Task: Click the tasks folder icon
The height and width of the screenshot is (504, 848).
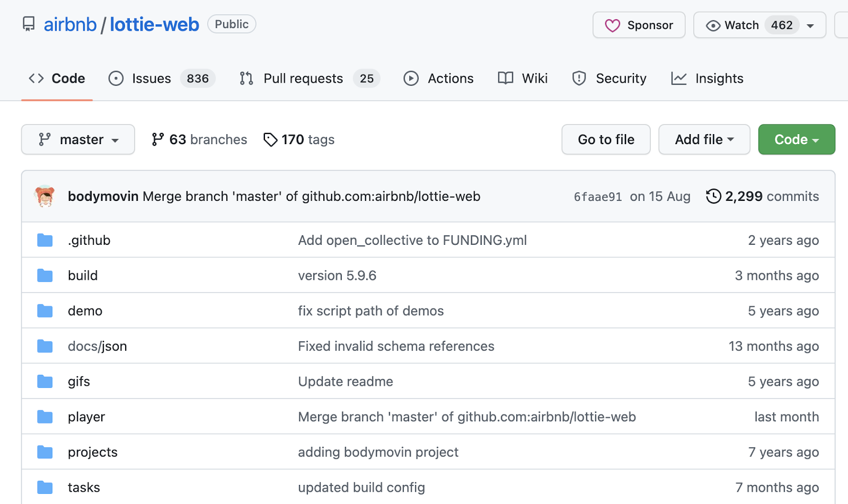Action: [45, 488]
